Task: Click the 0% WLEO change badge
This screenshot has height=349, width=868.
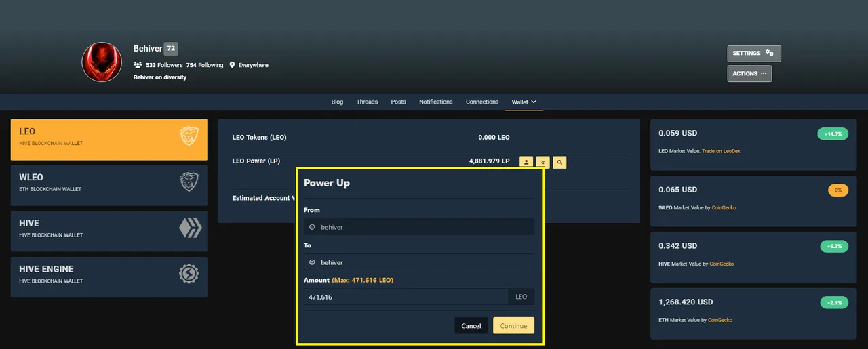Action: point(838,190)
